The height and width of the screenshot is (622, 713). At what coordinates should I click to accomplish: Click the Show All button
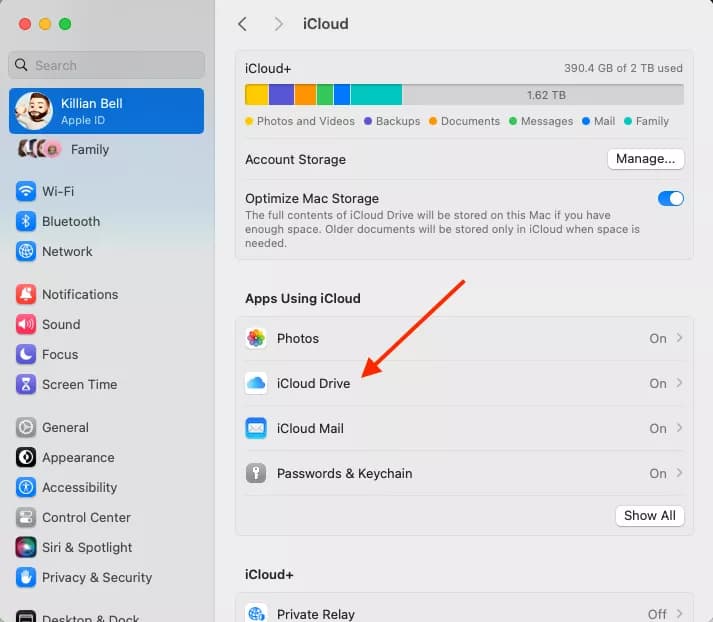click(649, 516)
